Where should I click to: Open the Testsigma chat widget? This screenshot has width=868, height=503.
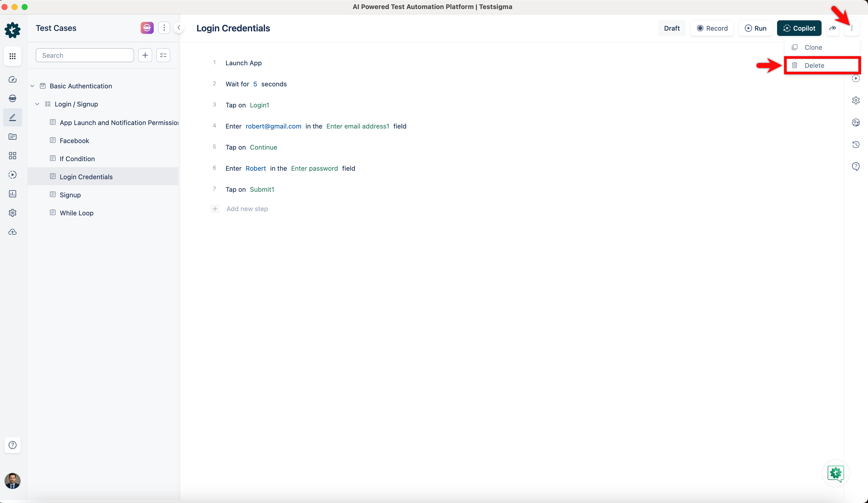pos(836,473)
